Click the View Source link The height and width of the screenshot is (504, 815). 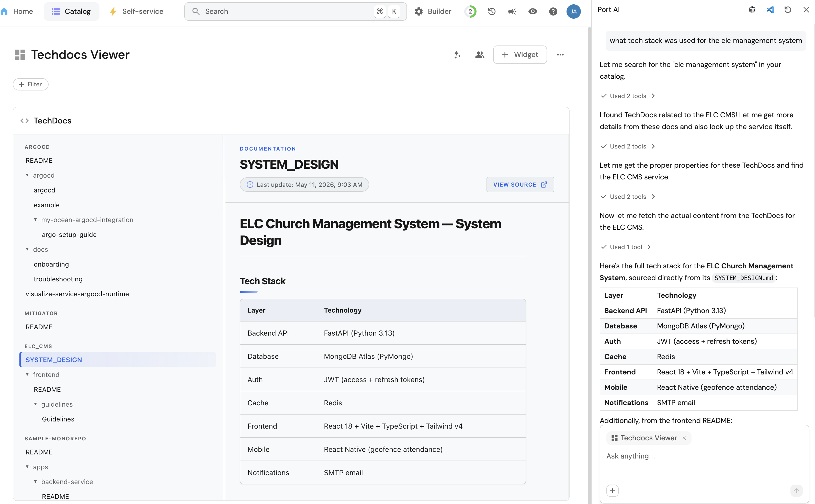[520, 184]
